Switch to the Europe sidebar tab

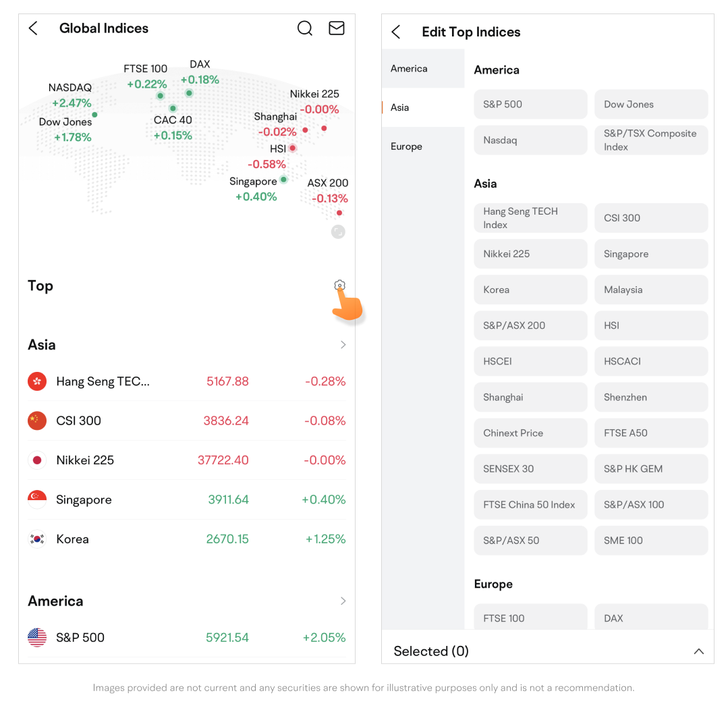pyautogui.click(x=407, y=146)
